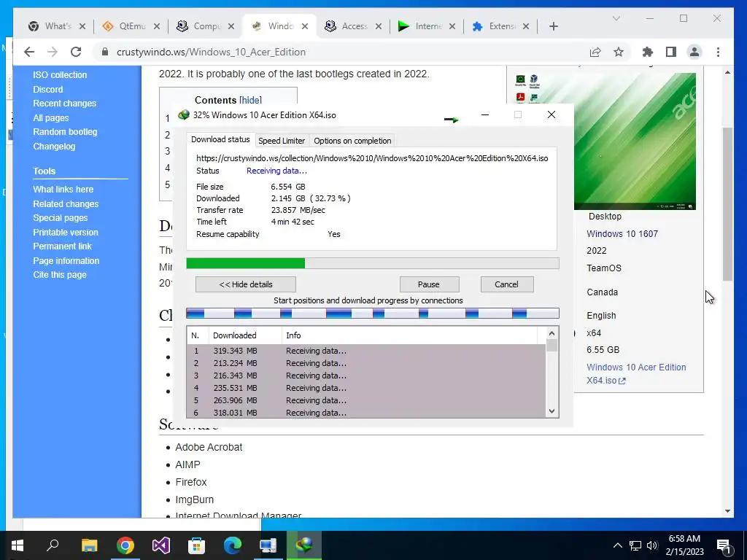Select connection row 4 with 235.531 MB
Screen dimensions: 747x560
[366, 388]
